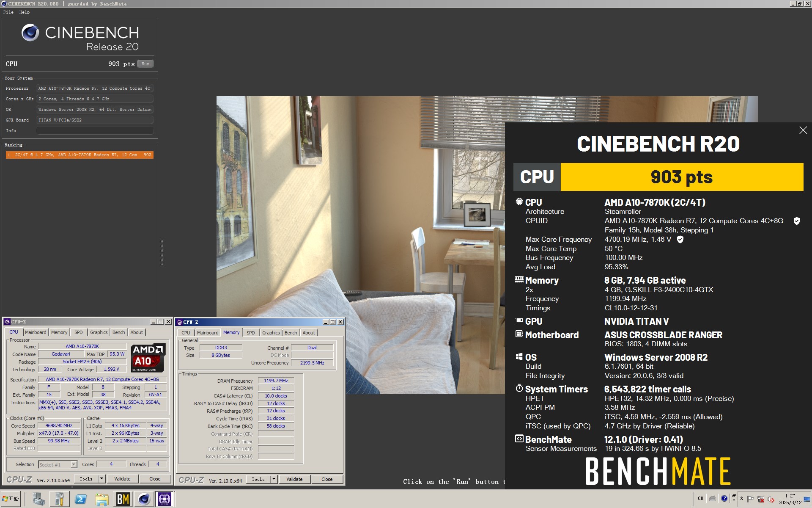This screenshot has height=508, width=812.
Task: Switch to CPU tab in right CPU-Z window
Action: pos(186,333)
